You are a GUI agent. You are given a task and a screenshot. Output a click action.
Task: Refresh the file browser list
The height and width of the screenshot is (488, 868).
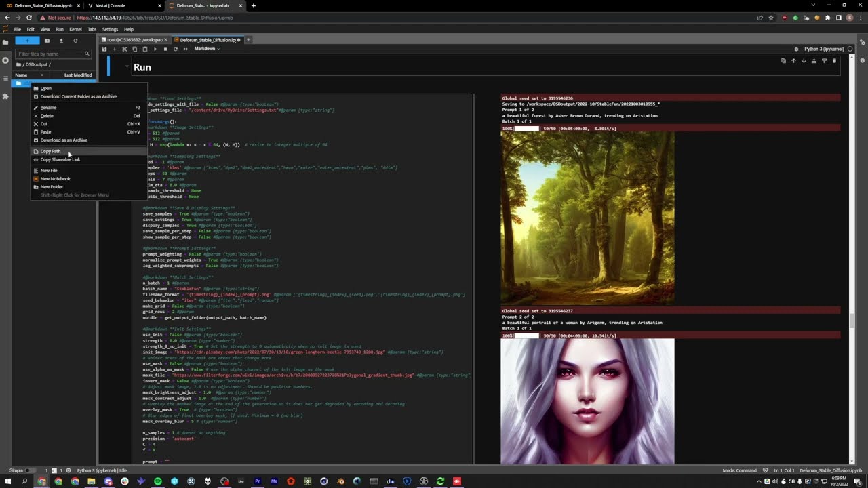pos(75,41)
